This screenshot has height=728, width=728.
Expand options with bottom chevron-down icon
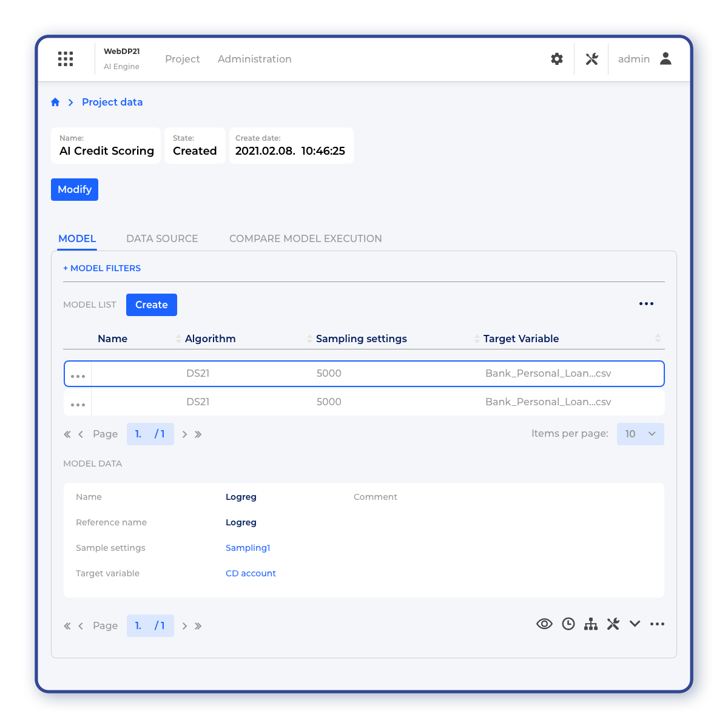click(635, 624)
